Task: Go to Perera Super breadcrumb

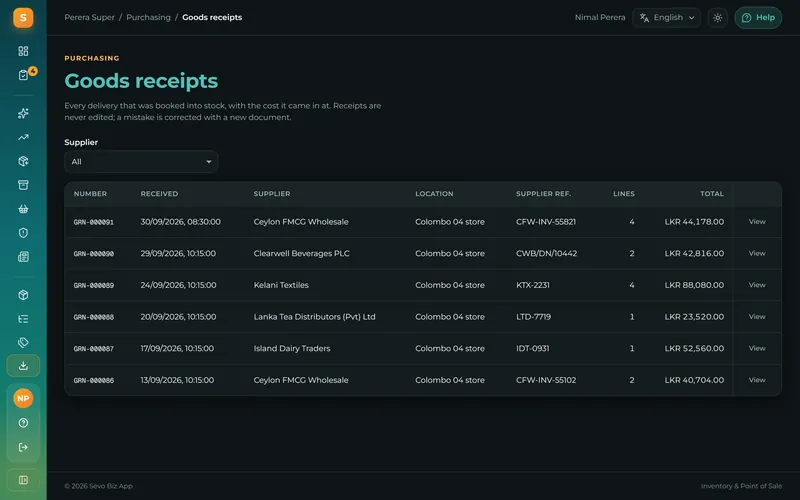Action: tap(89, 17)
